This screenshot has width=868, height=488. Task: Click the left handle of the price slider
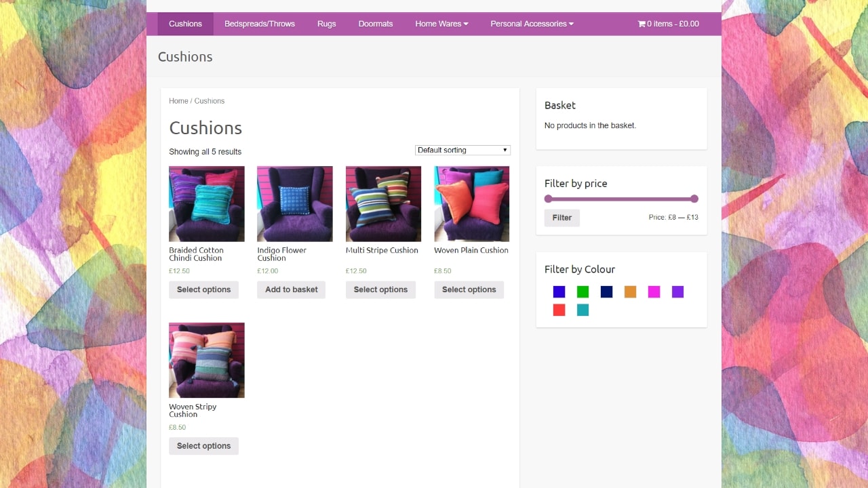[548, 199]
